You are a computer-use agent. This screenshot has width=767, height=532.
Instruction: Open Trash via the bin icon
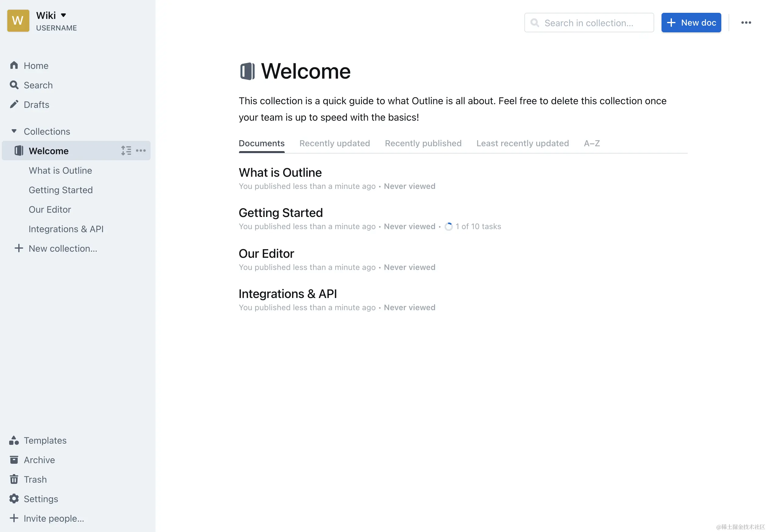tap(14, 479)
